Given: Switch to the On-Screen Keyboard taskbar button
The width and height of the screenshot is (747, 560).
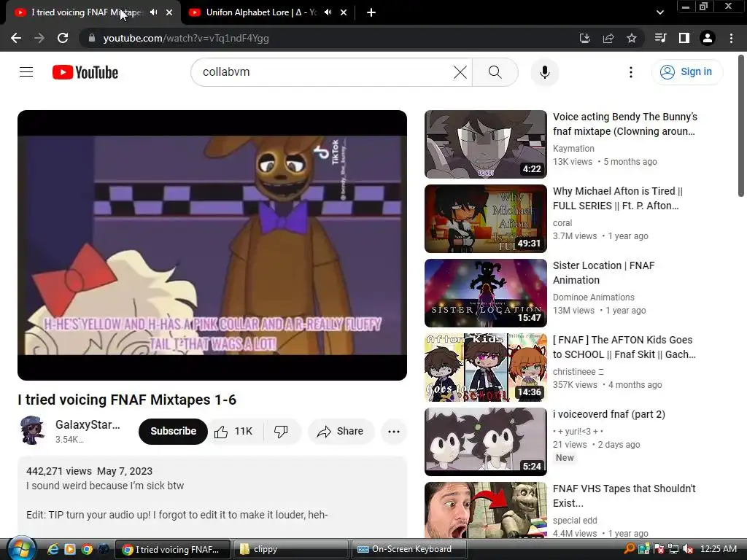Looking at the screenshot, I should [409, 549].
